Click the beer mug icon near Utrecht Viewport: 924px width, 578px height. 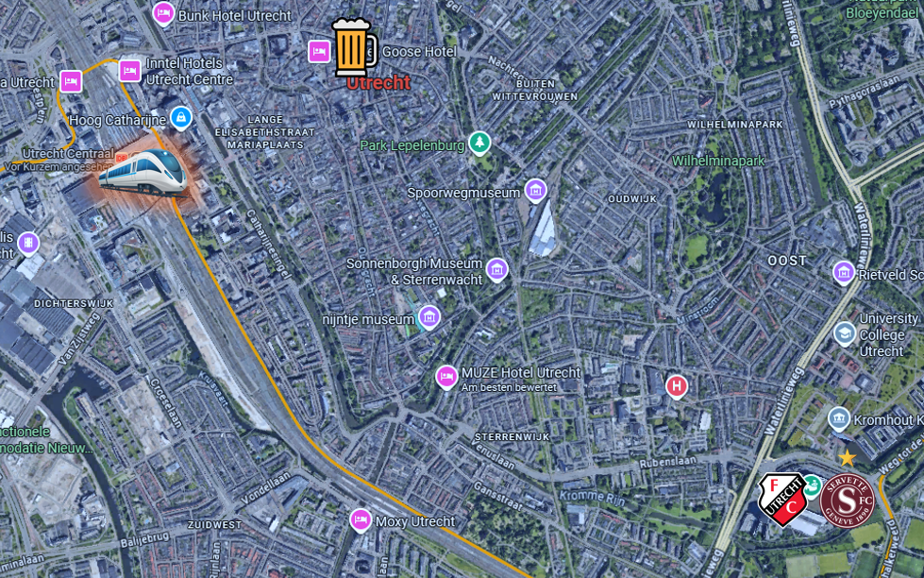coord(354,47)
